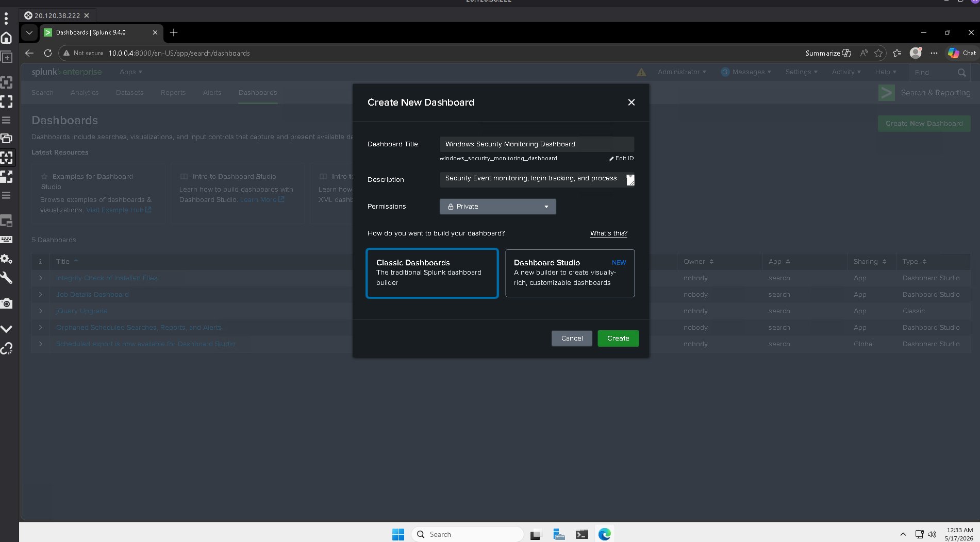Take a screenshot with the camera icon
The image size is (980, 542).
pos(7,303)
